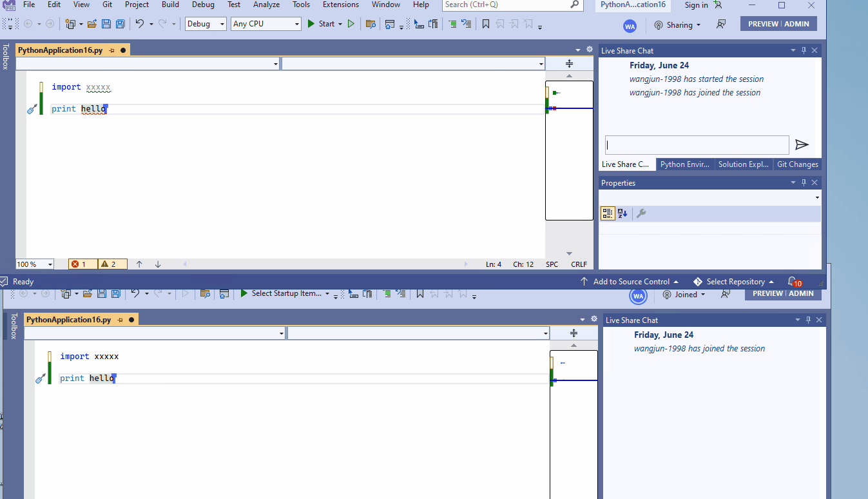The height and width of the screenshot is (499, 868).
Task: Click comment out lines icon in top toolbar
Action: (x=452, y=24)
